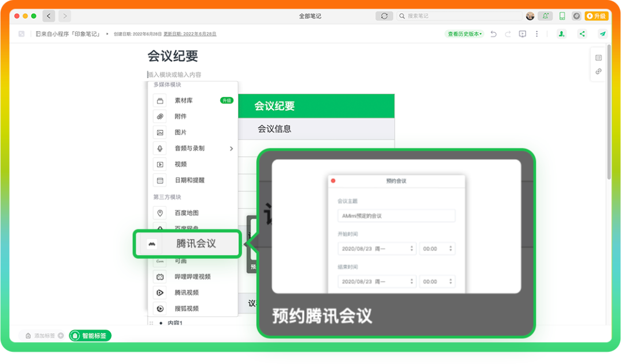Click the sync refresh button
Image resolution: width=621 pixels, height=364 pixels.
pyautogui.click(x=384, y=16)
